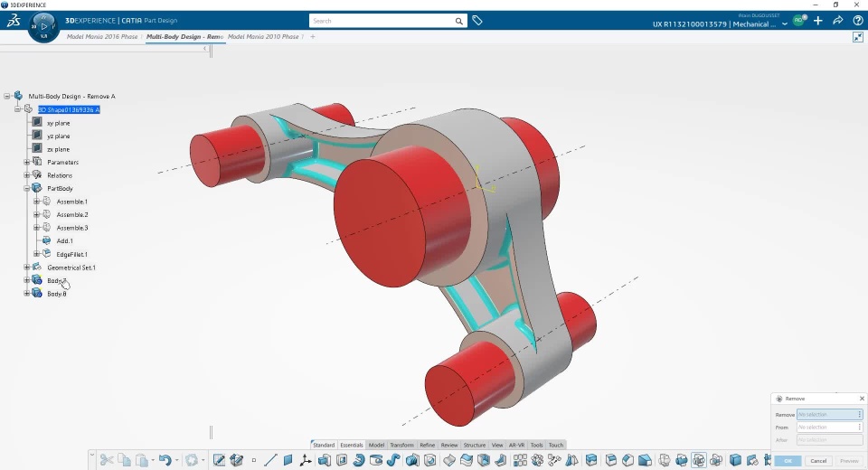868x470 pixels.
Task: Select the Plane creation tool
Action: [288, 460]
